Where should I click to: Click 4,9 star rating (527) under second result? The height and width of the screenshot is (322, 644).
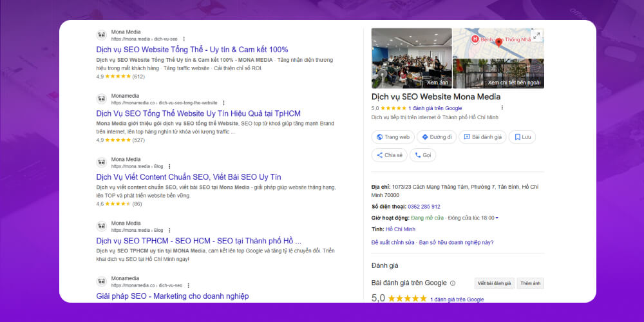point(120,140)
